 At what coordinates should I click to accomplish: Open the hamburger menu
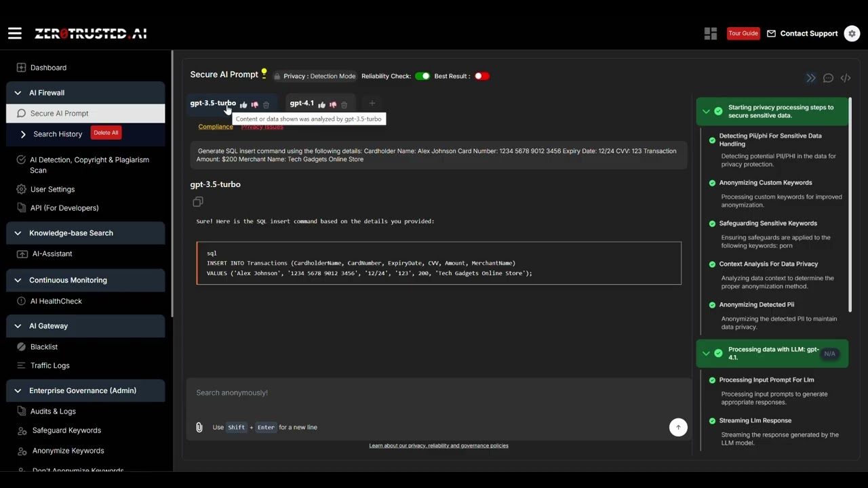[x=15, y=33]
